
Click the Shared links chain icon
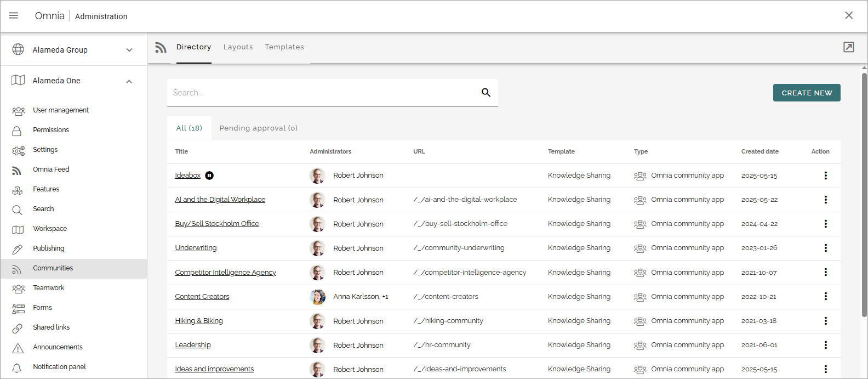pos(18,328)
